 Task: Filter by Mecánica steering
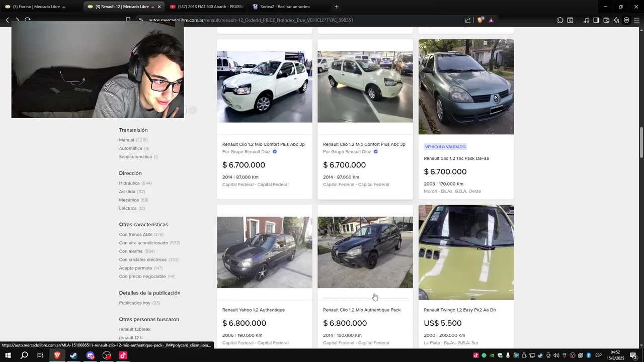[129, 200]
